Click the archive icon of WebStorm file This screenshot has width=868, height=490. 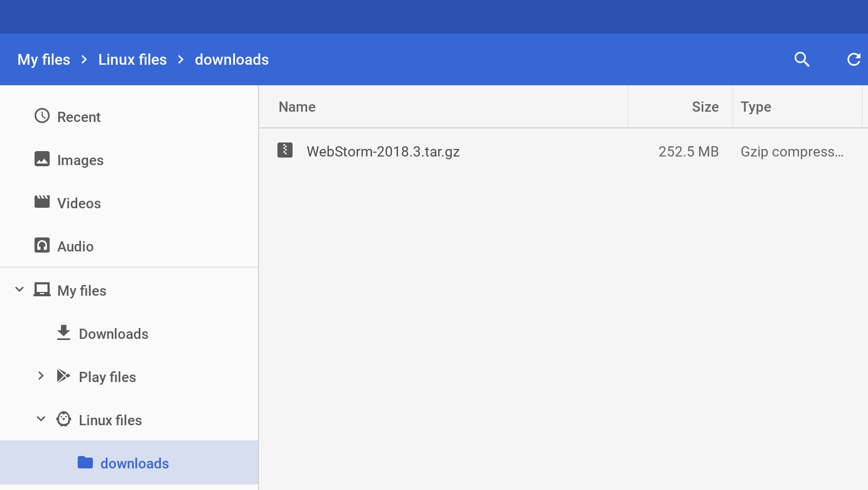point(285,150)
